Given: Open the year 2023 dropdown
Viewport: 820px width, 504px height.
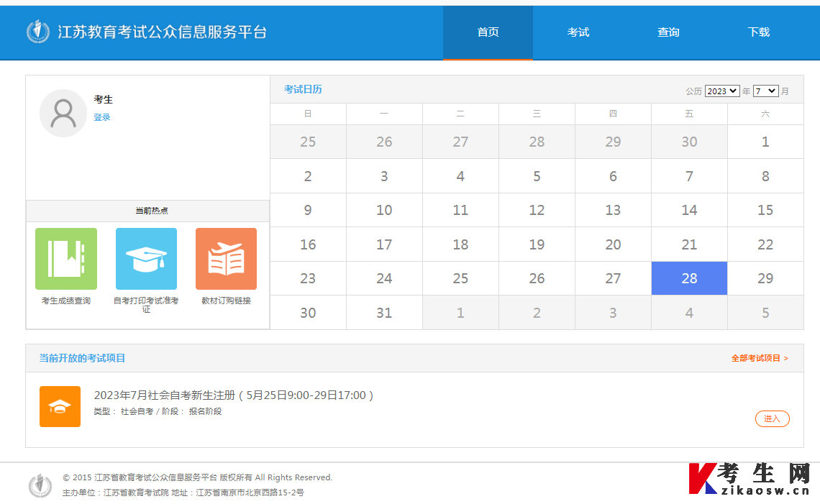Looking at the screenshot, I should [722, 91].
